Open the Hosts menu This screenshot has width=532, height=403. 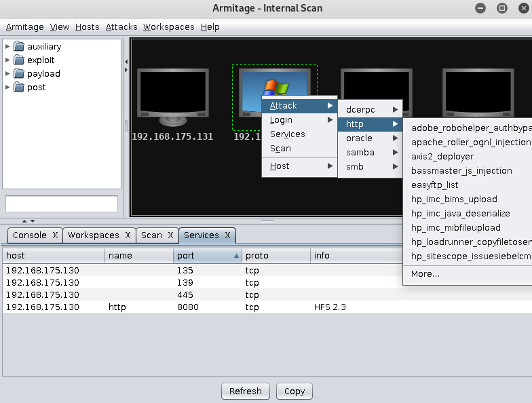click(x=87, y=27)
